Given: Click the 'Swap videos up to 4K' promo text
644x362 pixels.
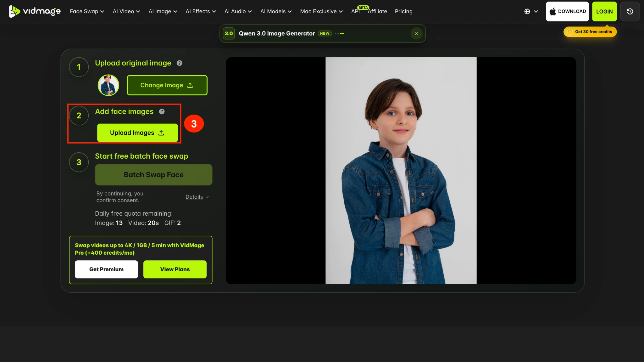Looking at the screenshot, I should coord(139,249).
